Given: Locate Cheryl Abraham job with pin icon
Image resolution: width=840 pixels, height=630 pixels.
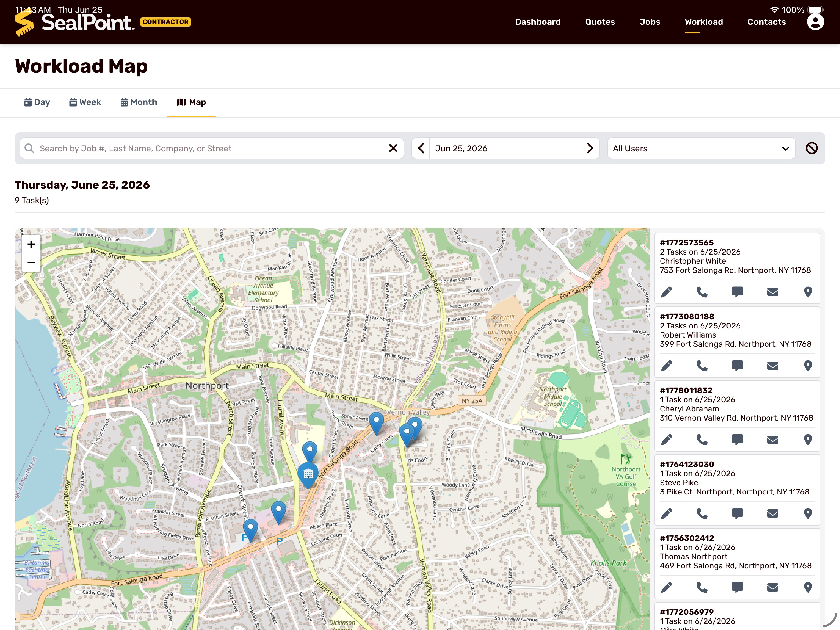Looking at the screenshot, I should tap(808, 439).
